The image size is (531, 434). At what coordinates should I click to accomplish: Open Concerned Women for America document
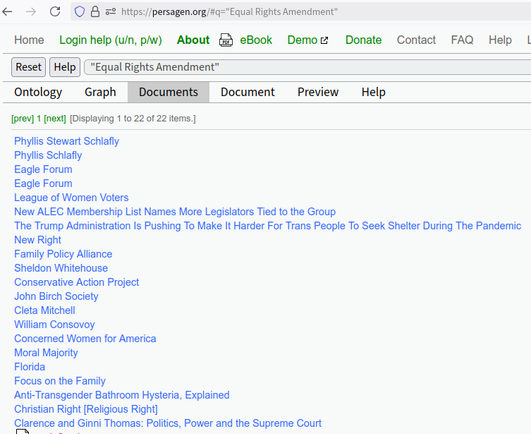tap(85, 339)
